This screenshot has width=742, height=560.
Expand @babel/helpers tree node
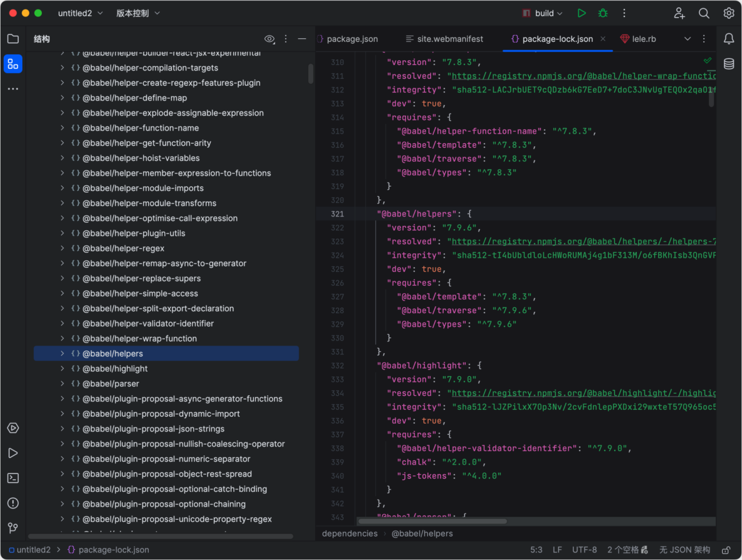62,354
